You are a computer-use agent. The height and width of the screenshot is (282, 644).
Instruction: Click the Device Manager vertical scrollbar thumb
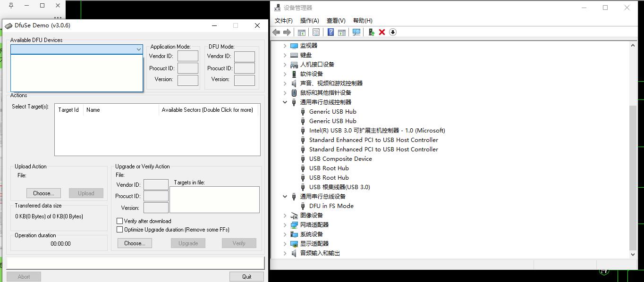633,177
